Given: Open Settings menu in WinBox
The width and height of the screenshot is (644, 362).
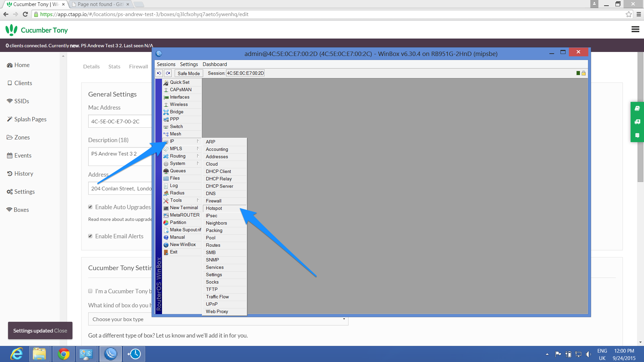Looking at the screenshot, I should [x=189, y=64].
